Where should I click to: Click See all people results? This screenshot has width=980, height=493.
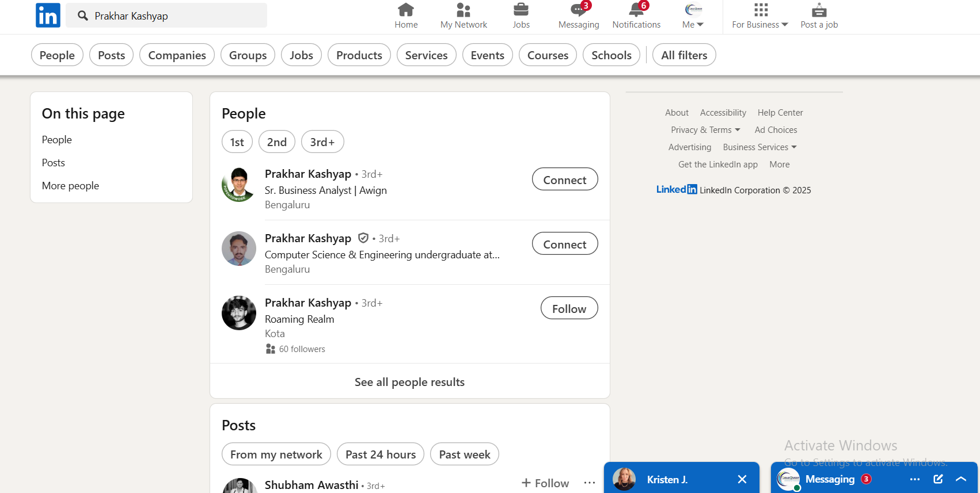(x=410, y=382)
